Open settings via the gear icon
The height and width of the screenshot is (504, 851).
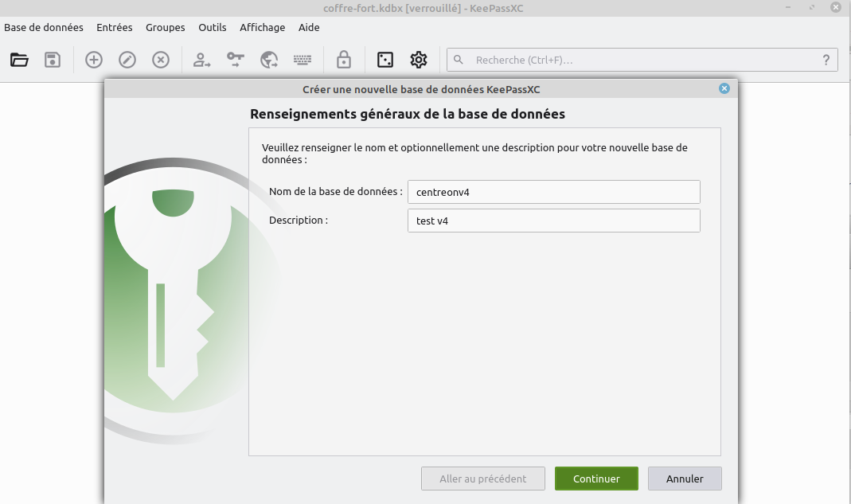tap(419, 60)
